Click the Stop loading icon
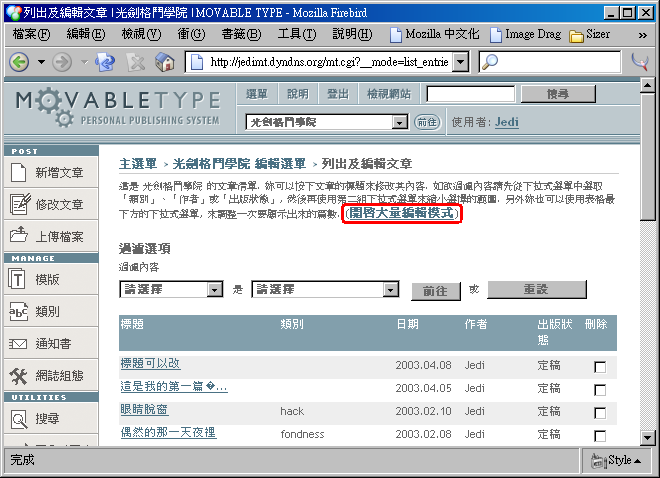 (x=136, y=62)
